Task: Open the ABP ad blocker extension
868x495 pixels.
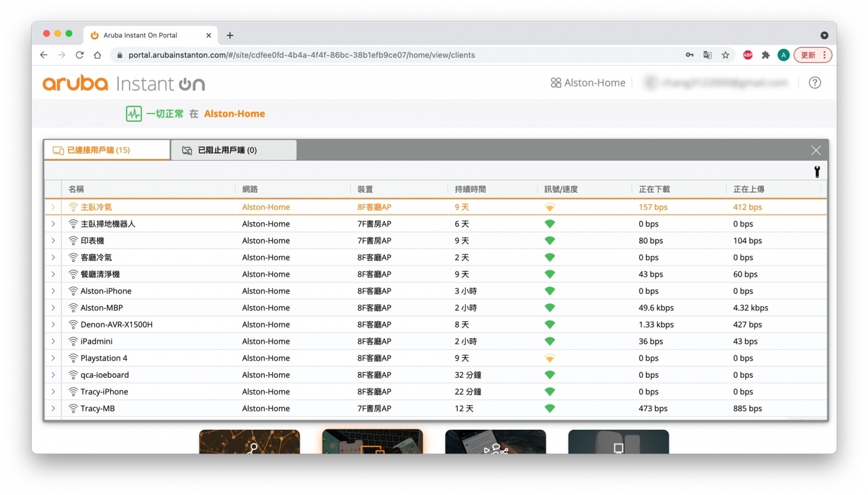Action: coord(748,55)
